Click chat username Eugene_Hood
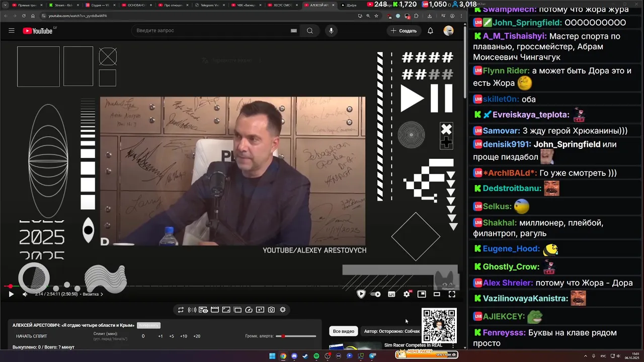Viewport: 644px width, 362px height. (511, 249)
